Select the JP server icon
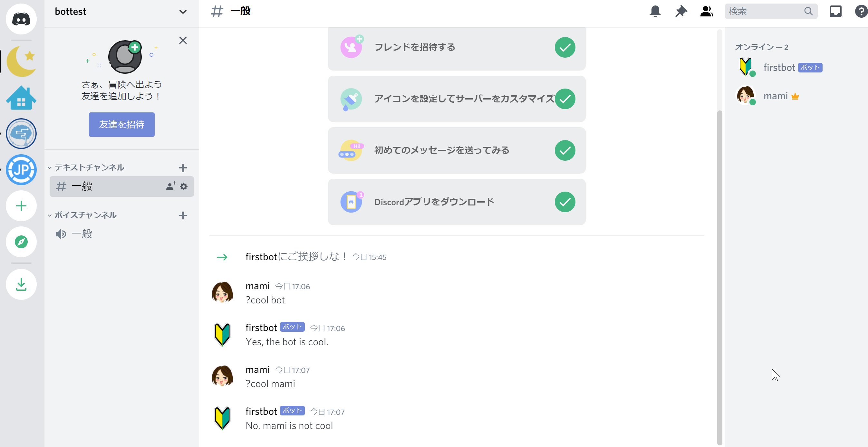The image size is (868, 447). click(x=21, y=170)
